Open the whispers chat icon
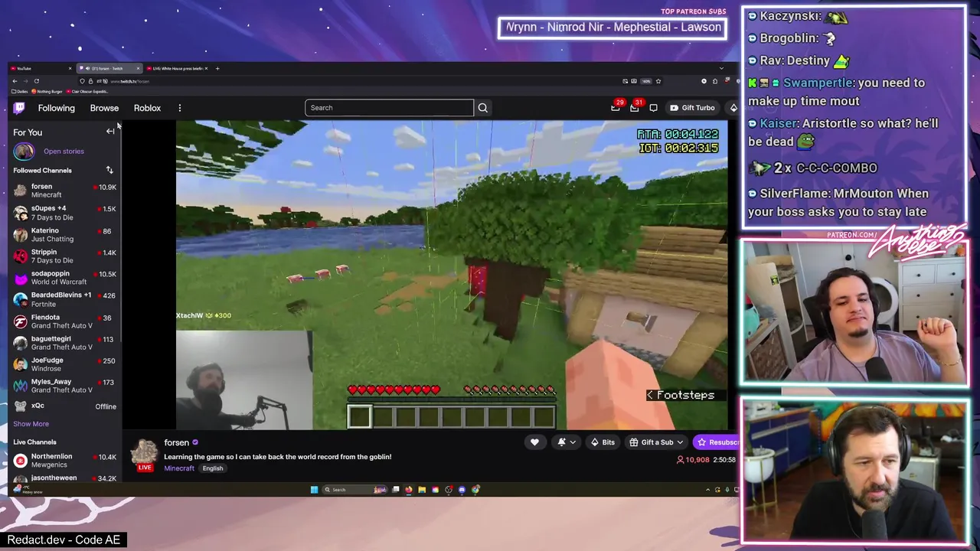The width and height of the screenshot is (980, 551). pos(653,108)
